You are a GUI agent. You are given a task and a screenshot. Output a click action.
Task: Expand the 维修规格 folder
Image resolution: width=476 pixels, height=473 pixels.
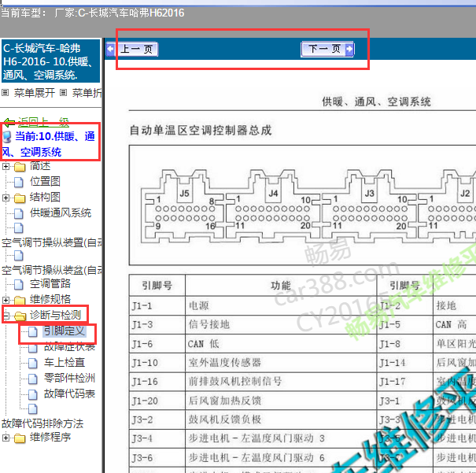pyautogui.click(x=6, y=300)
